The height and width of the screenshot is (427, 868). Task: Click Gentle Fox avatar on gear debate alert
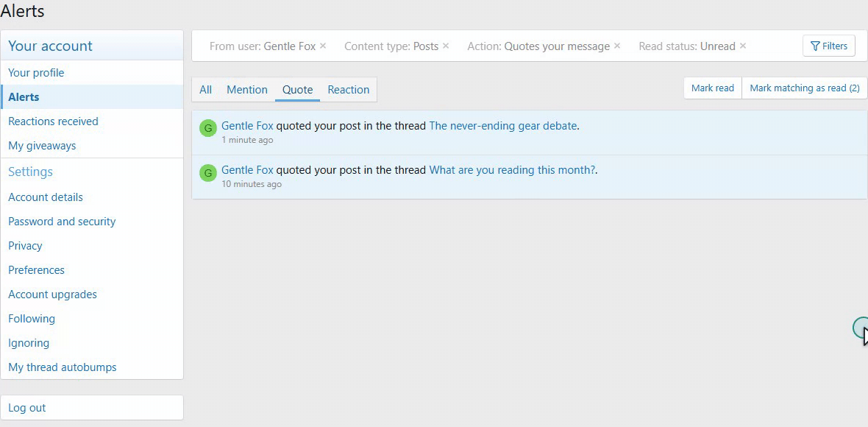coord(208,129)
